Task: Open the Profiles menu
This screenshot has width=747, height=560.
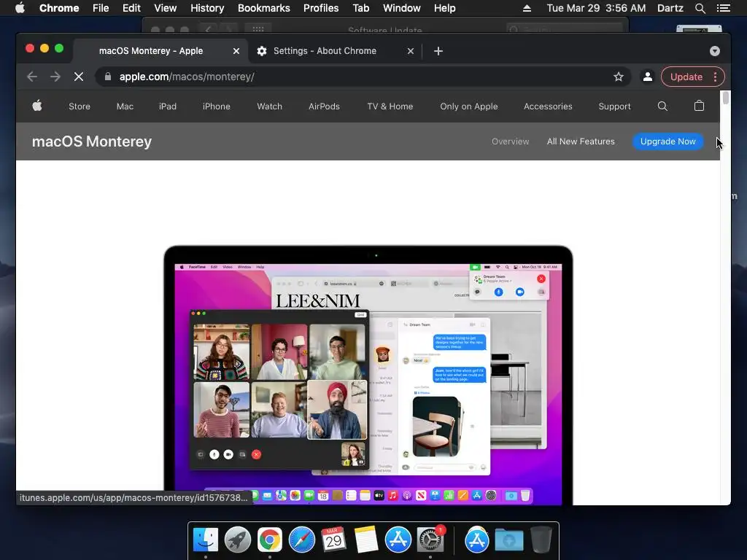Action: 321,8
